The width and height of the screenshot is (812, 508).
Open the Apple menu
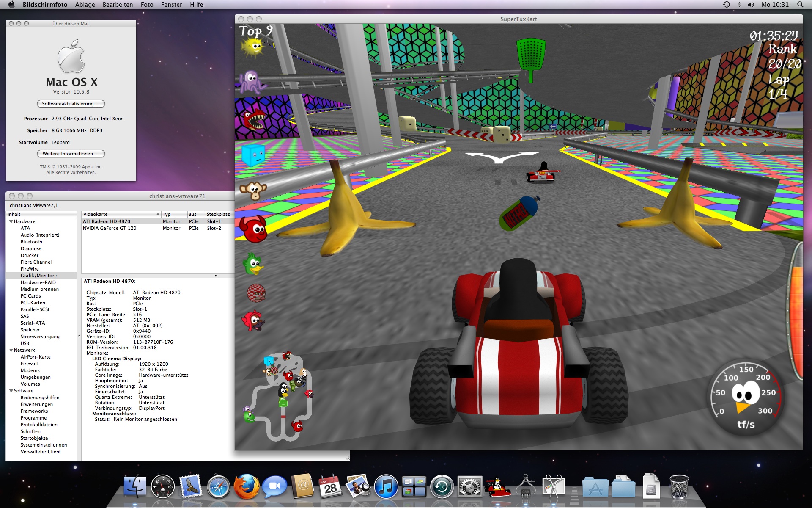[x=11, y=4]
